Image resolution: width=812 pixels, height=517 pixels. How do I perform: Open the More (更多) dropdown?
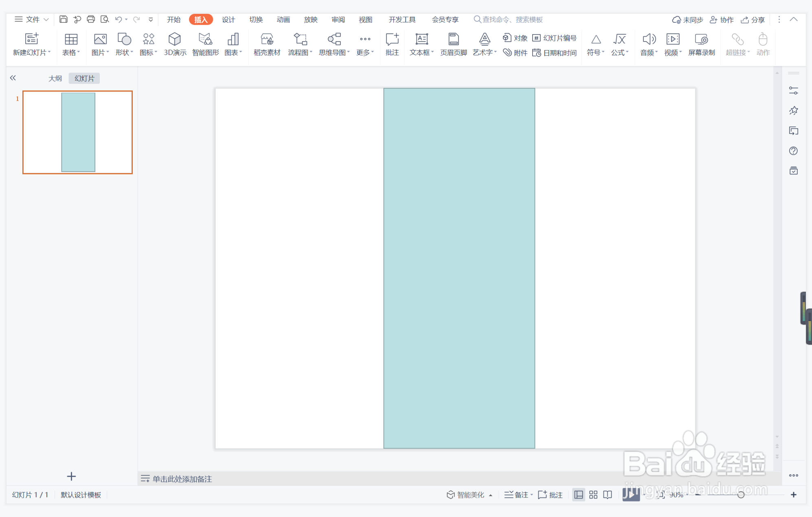[365, 44]
